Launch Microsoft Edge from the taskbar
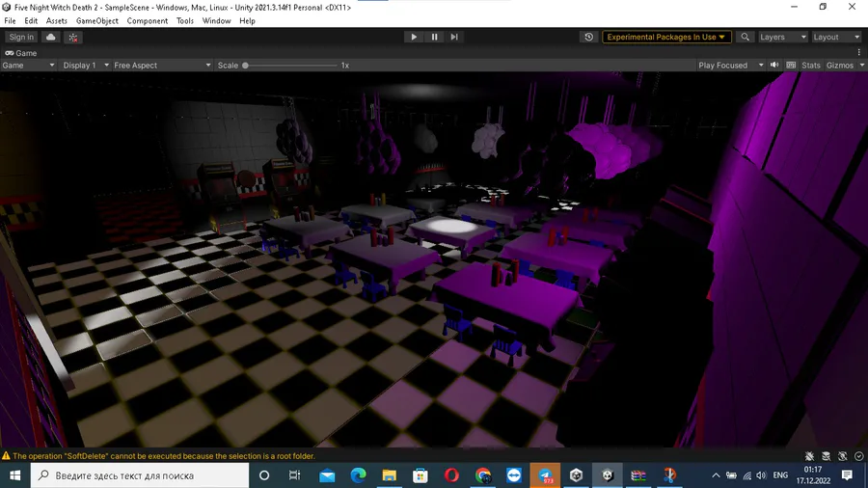 tap(358, 475)
